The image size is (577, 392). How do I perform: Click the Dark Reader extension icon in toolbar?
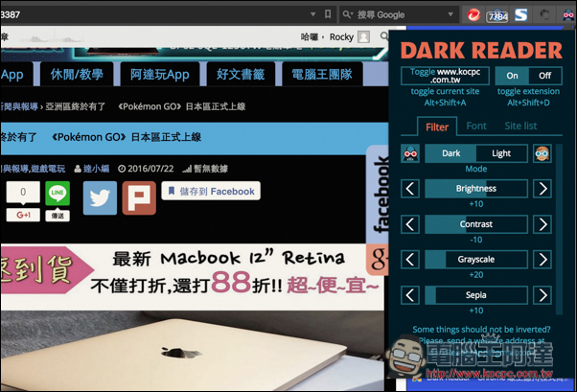click(568, 14)
